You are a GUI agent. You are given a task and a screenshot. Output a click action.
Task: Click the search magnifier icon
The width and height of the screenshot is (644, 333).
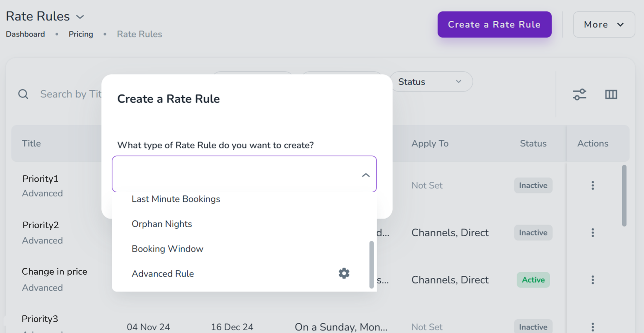23,94
